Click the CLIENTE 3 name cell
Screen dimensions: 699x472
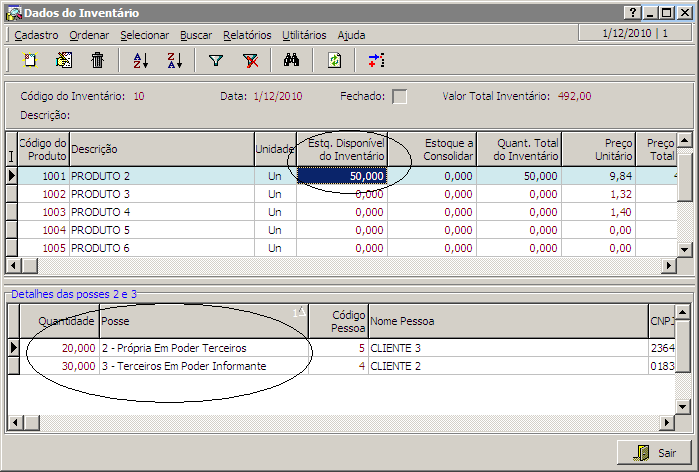point(508,348)
